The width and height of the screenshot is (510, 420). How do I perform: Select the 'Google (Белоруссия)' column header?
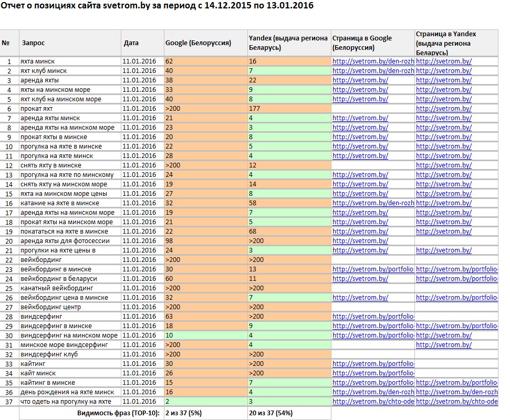coord(205,43)
